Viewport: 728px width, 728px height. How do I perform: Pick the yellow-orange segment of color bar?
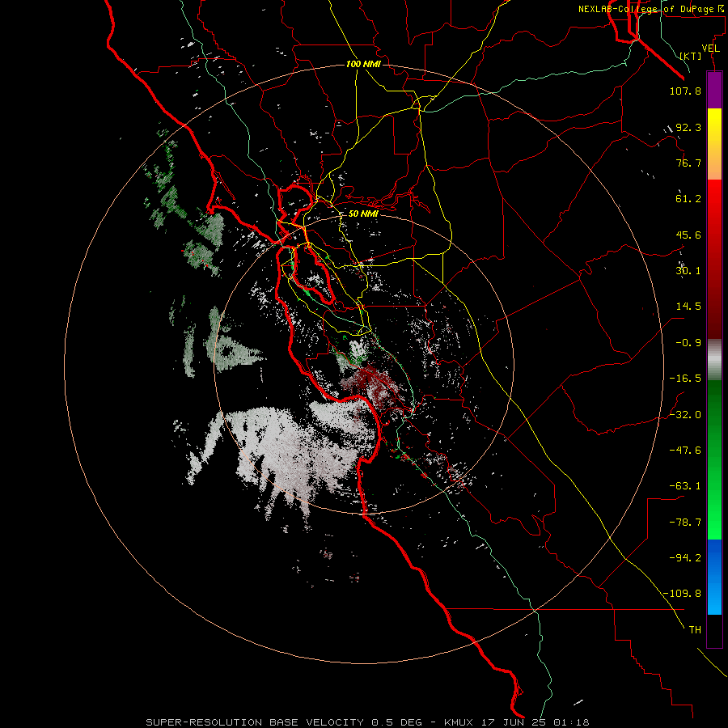[x=714, y=145]
